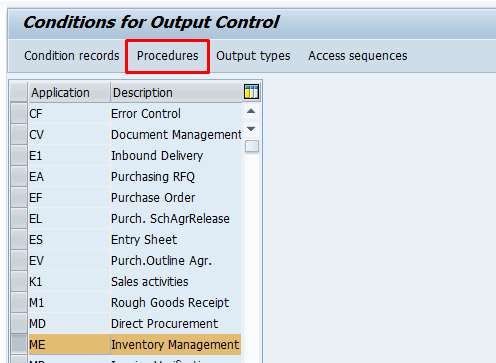
Task: Click the Application column header
Action: click(69, 92)
